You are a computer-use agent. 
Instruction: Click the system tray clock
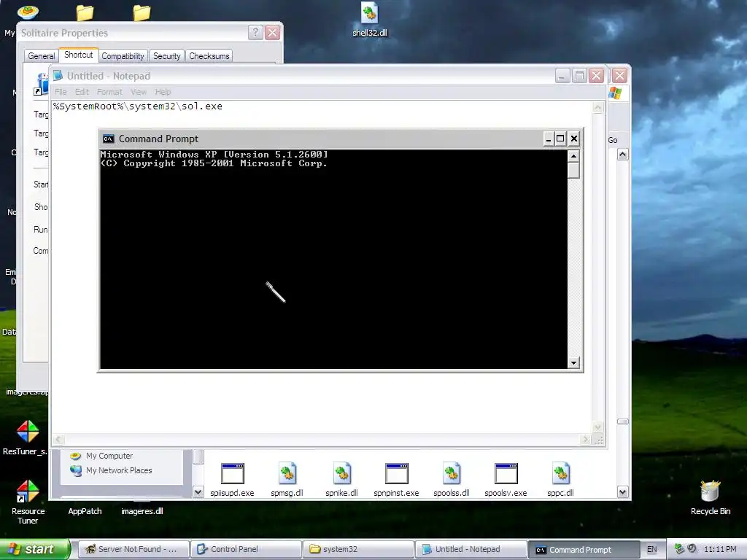point(720,549)
